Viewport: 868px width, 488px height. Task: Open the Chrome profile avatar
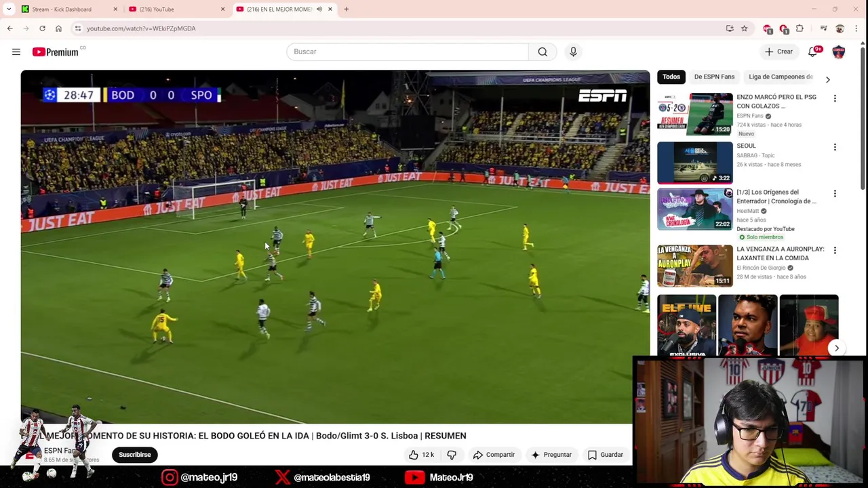pos(840,28)
